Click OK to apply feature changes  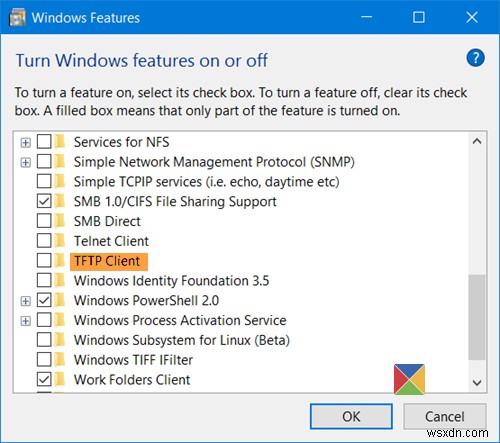point(351,416)
